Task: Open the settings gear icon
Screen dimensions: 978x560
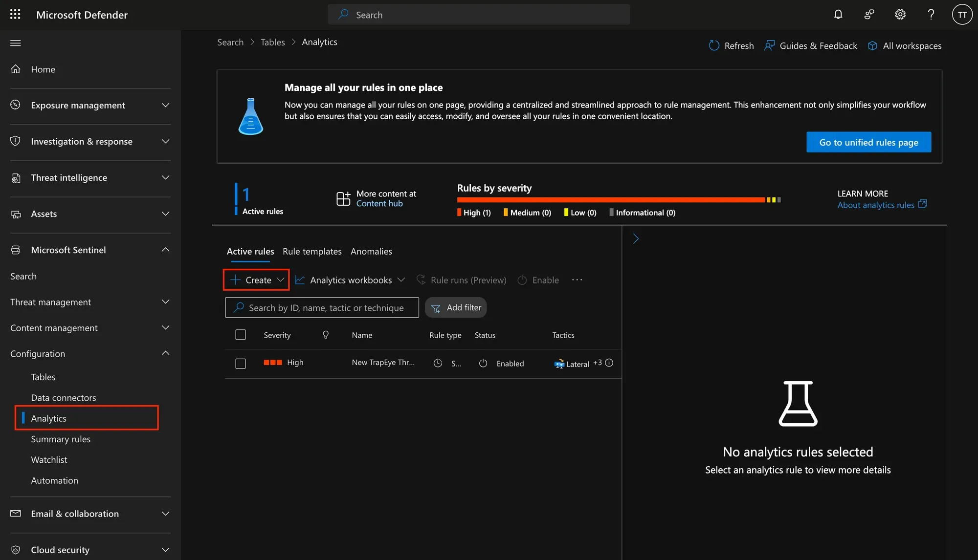Action: [x=900, y=14]
